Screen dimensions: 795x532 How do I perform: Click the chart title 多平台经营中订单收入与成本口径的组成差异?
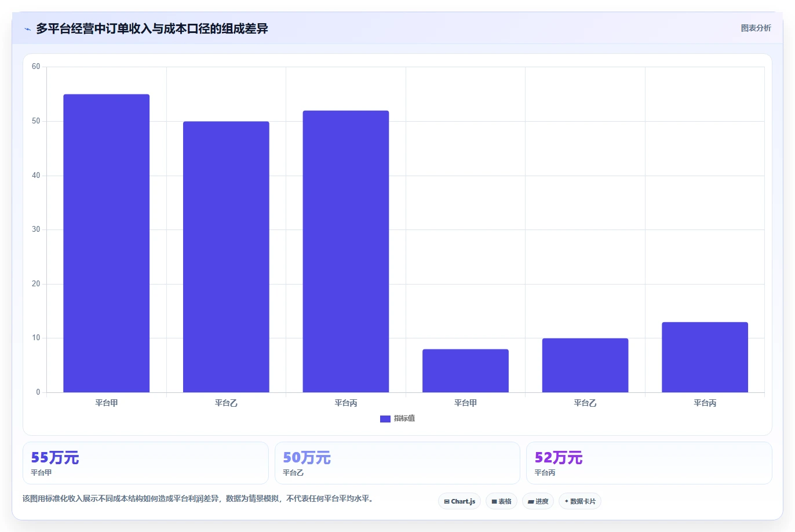pyautogui.click(x=152, y=28)
